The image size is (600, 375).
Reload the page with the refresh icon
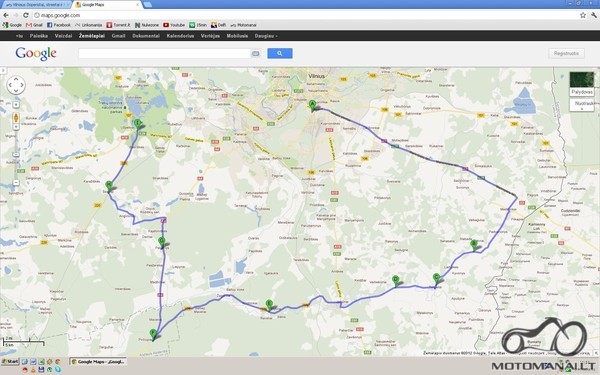(x=26, y=15)
